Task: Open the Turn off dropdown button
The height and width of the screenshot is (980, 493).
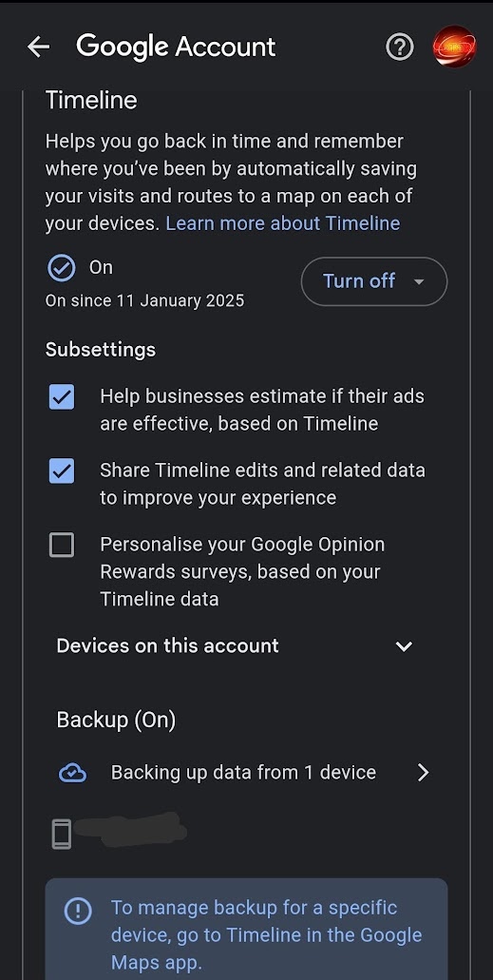Action: click(x=374, y=281)
